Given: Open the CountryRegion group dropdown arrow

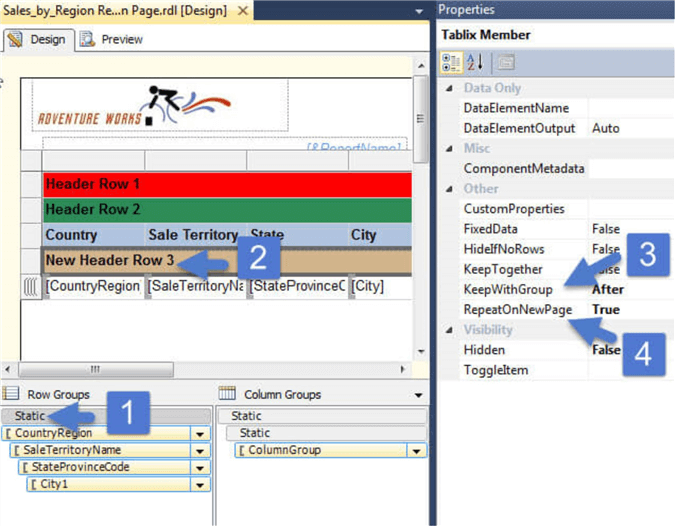Looking at the screenshot, I should [200, 434].
